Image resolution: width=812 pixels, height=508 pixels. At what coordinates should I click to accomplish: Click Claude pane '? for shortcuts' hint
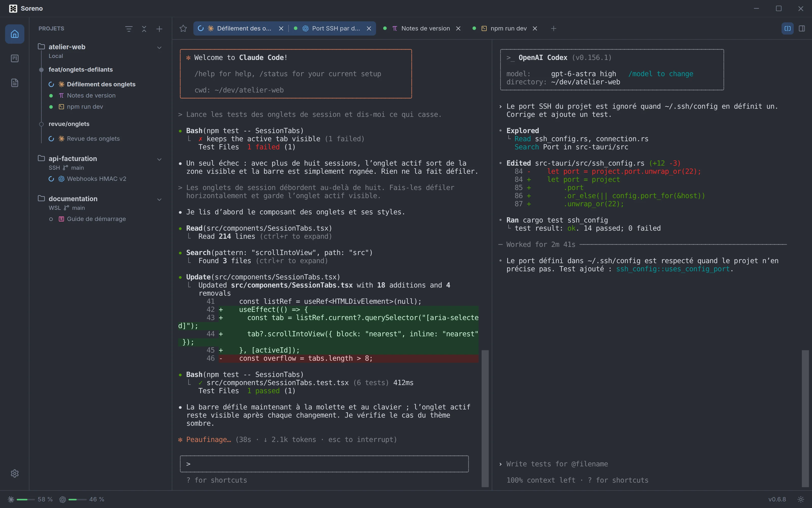pos(217,480)
